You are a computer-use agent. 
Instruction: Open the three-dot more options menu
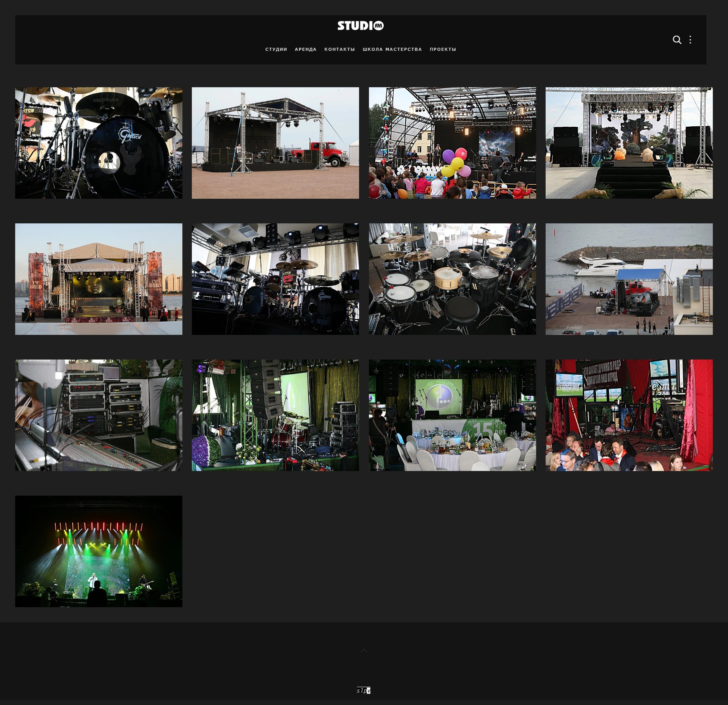pos(690,40)
